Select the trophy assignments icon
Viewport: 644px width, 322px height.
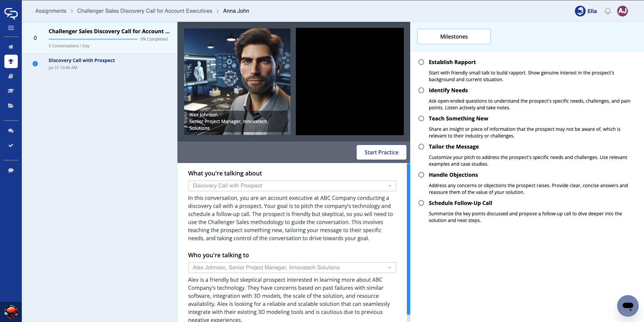(x=11, y=61)
